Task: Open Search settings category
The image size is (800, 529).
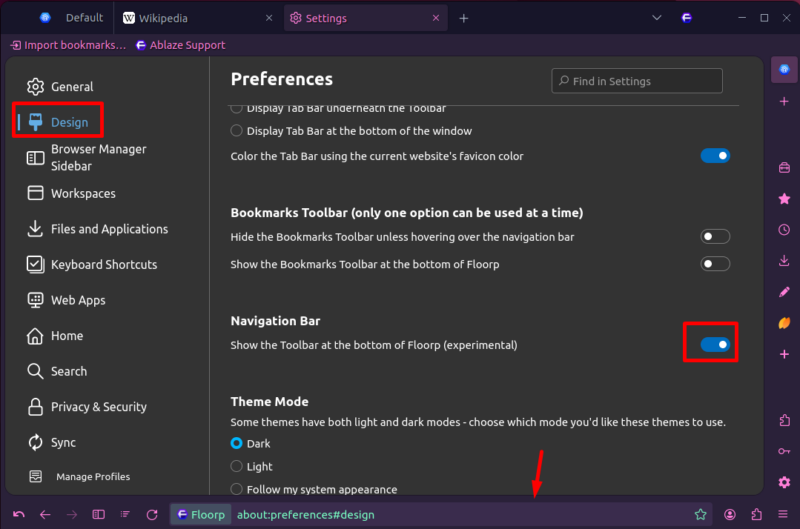Action: pos(57,371)
